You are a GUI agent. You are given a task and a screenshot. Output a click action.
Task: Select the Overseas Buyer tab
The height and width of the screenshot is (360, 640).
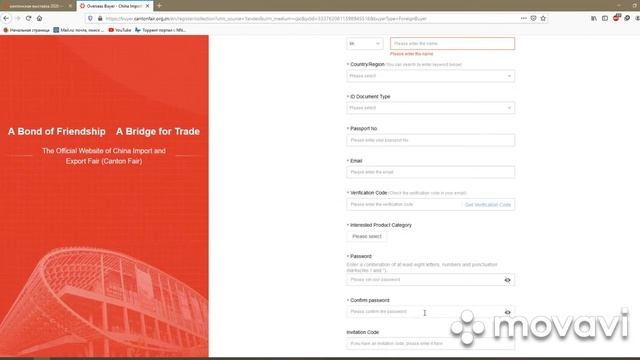(x=114, y=6)
